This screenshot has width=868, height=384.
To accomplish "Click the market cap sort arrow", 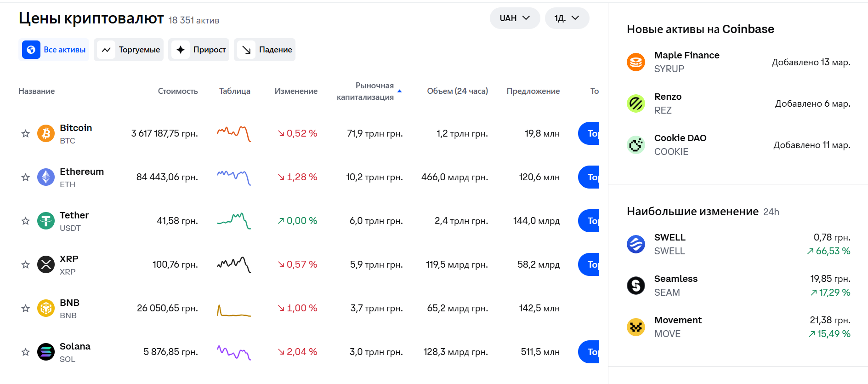I will (x=399, y=91).
